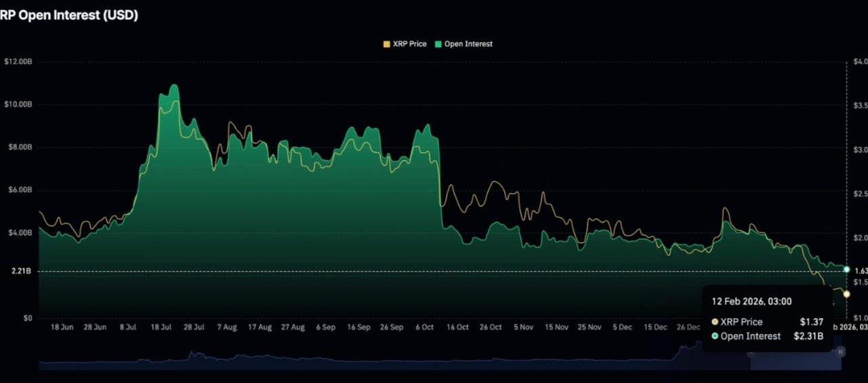Click the '26 Dec' date label
The image size is (868, 383).
pyautogui.click(x=688, y=327)
